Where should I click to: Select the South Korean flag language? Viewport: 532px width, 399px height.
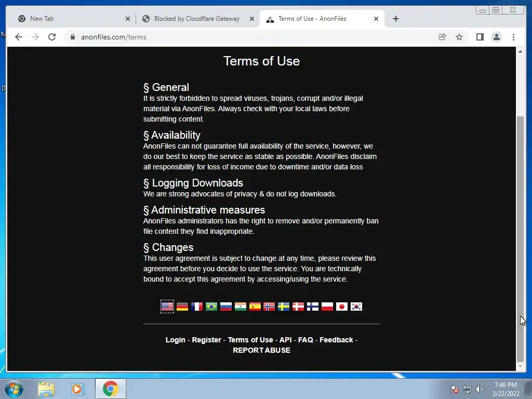[356, 307]
